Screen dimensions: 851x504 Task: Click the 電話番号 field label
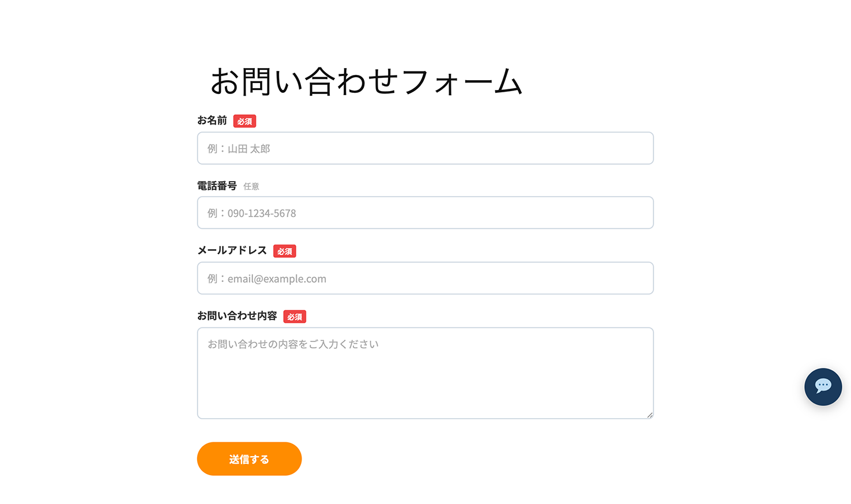[217, 186]
